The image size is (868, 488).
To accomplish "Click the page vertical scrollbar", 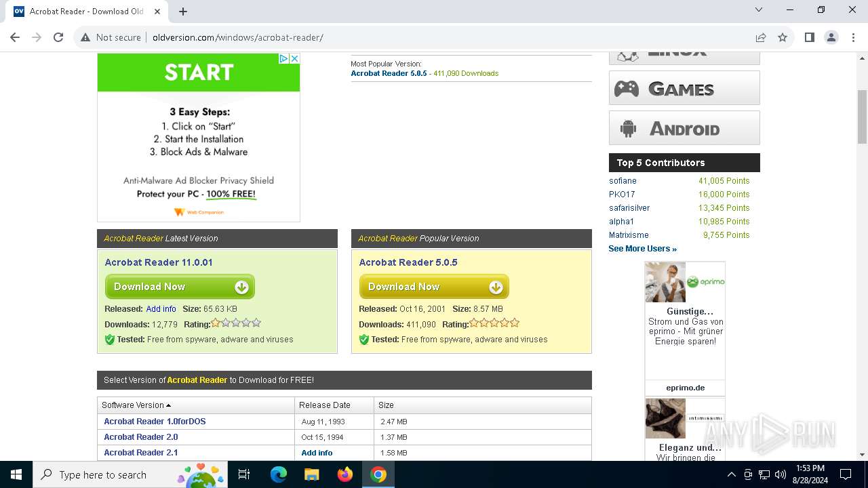I will [862, 117].
